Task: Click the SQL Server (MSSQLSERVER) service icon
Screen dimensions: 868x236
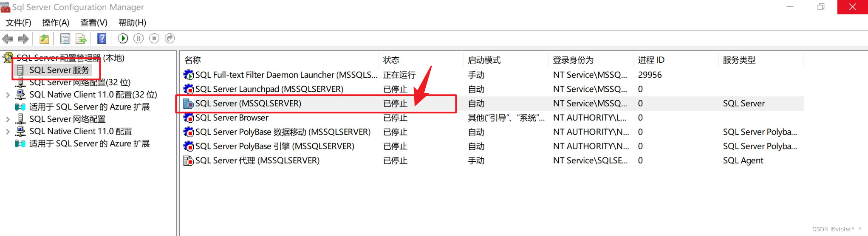Action: pos(188,104)
